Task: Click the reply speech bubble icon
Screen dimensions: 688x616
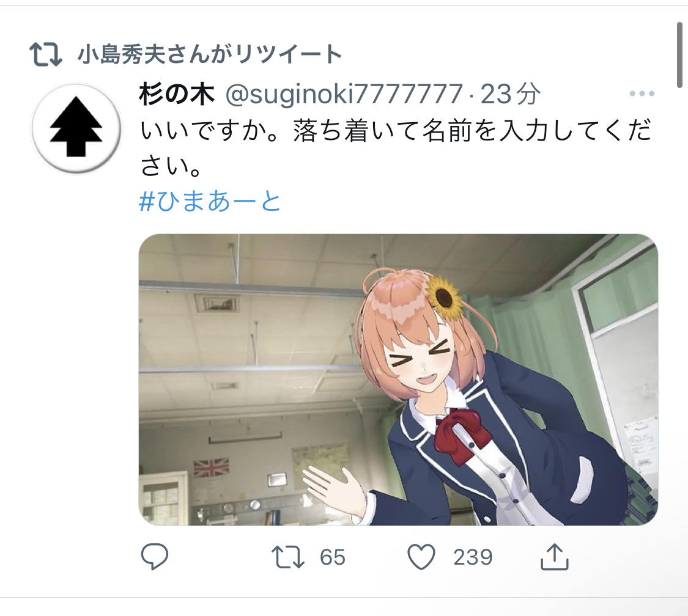Action: pyautogui.click(x=155, y=556)
